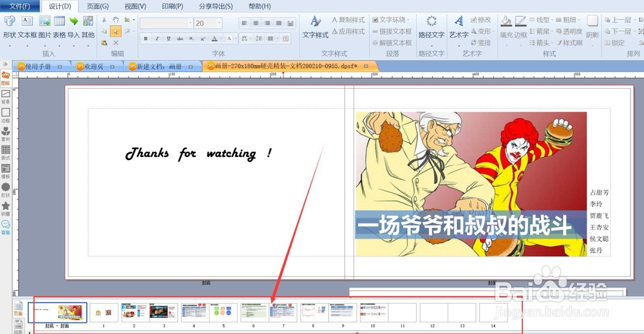644x334 pixels.
Task: Open the 阴影 shadow option
Action: pos(592,27)
